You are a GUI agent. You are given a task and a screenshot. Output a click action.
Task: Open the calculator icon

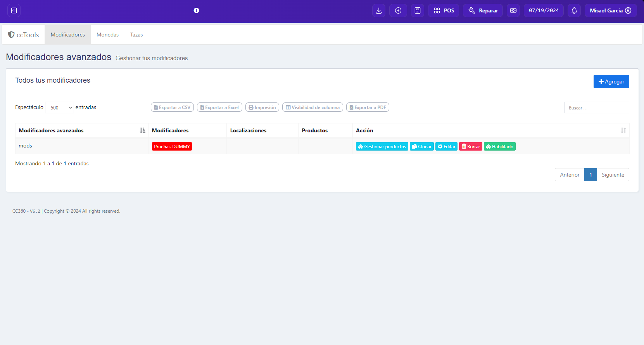coord(418,10)
